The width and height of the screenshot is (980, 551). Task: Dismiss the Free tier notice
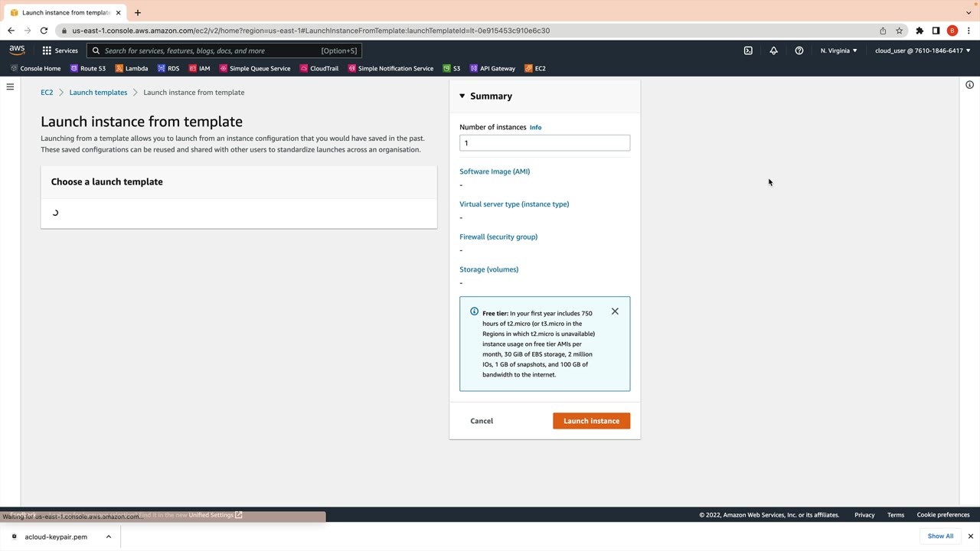click(x=615, y=311)
